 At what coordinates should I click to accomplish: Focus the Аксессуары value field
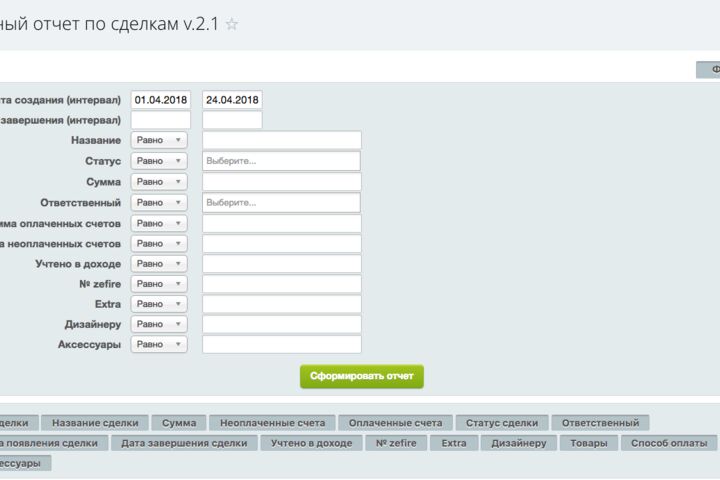point(281,344)
